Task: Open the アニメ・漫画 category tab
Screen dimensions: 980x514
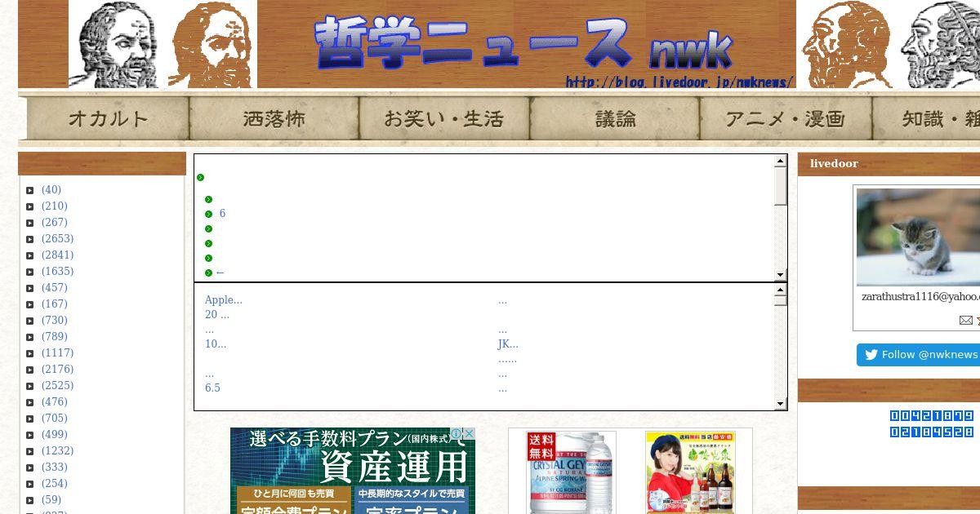Action: point(786,119)
